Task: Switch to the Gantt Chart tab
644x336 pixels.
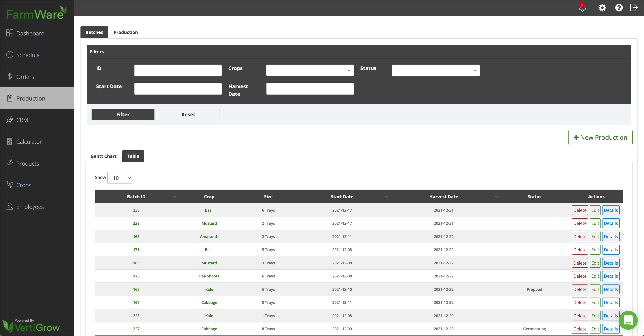Action: tap(103, 156)
